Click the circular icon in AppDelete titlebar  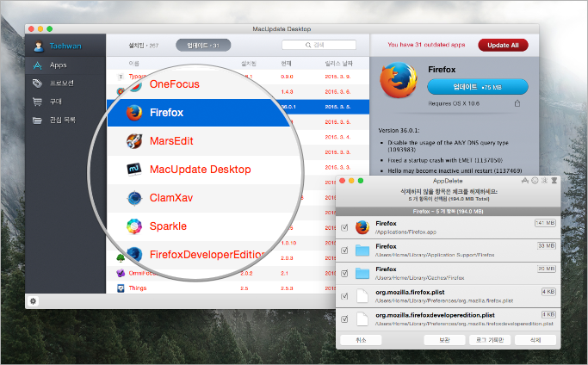pyautogui.click(x=535, y=181)
